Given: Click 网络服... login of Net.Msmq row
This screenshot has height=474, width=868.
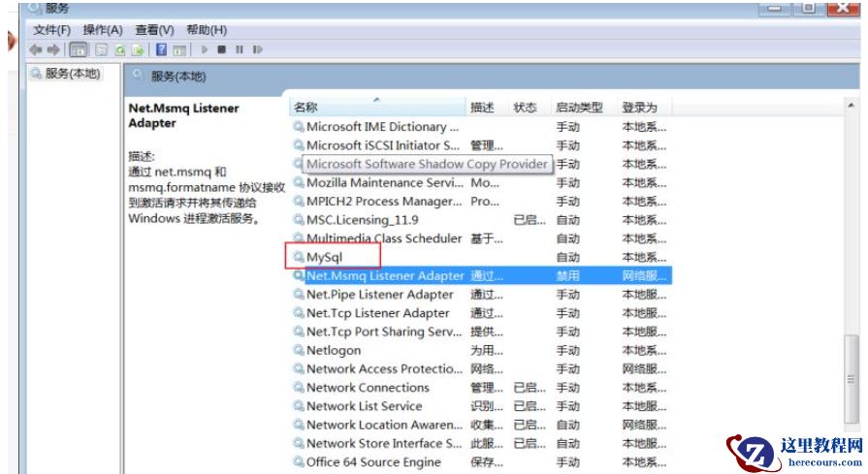Looking at the screenshot, I should [644, 275].
